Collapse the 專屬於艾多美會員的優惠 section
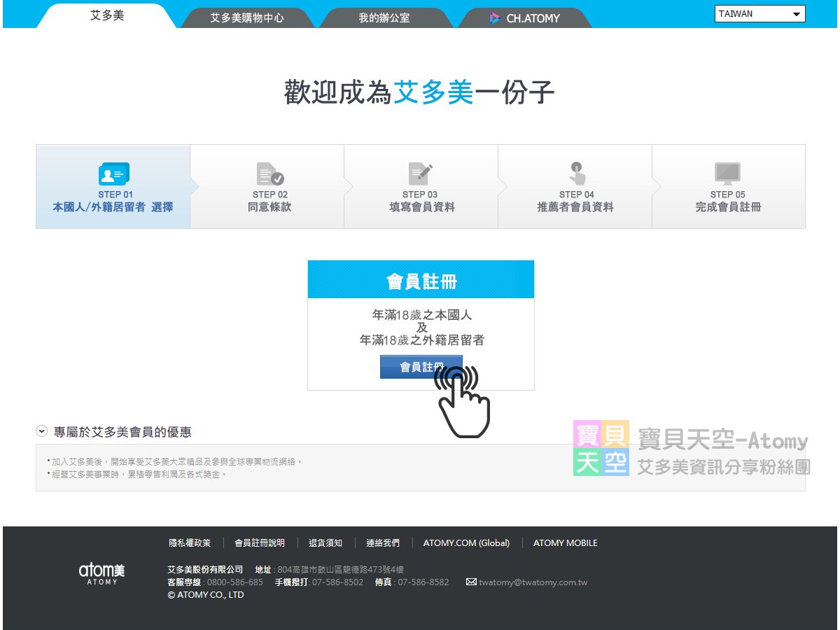 42,432
